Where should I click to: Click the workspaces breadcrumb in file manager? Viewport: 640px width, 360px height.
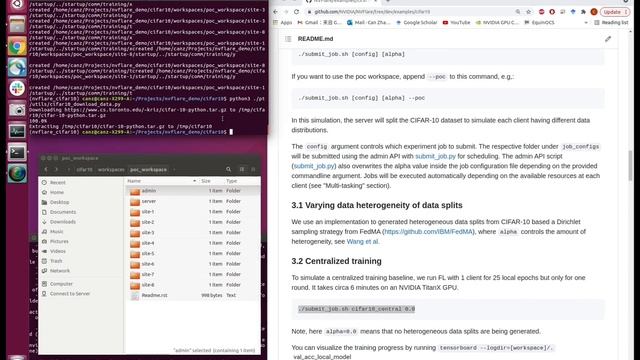[111, 169]
